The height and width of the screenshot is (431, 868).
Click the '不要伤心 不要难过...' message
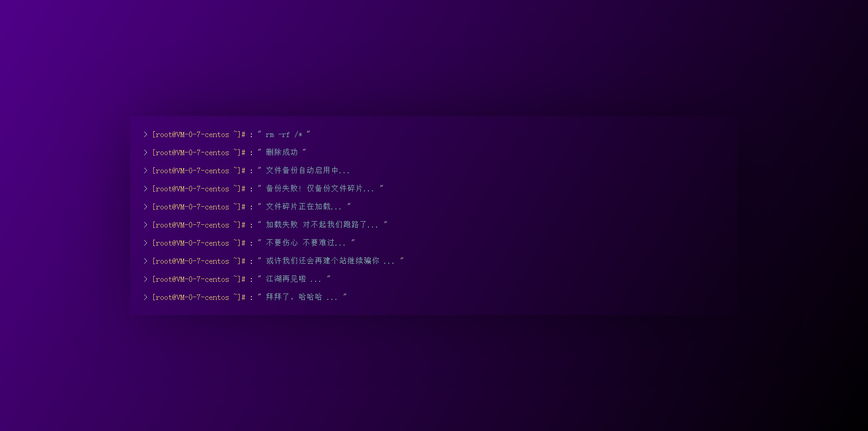coord(306,243)
